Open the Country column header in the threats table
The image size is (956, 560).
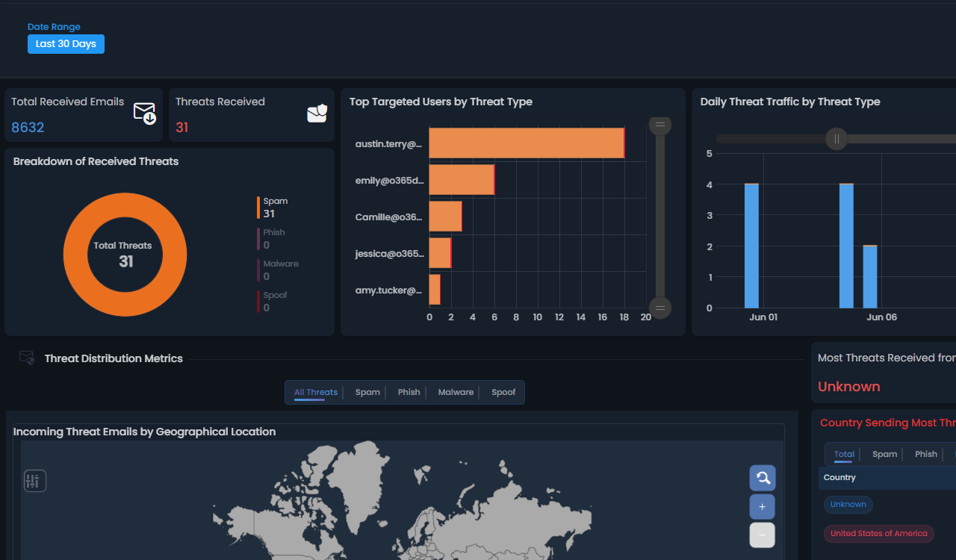pyautogui.click(x=839, y=477)
